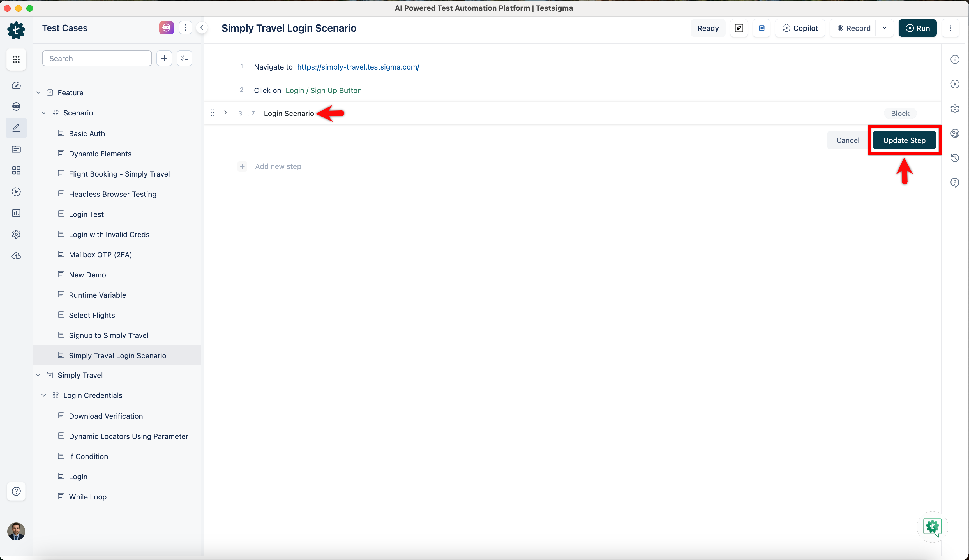Open the info icon in right panel
Image resolution: width=969 pixels, height=560 pixels.
955,60
